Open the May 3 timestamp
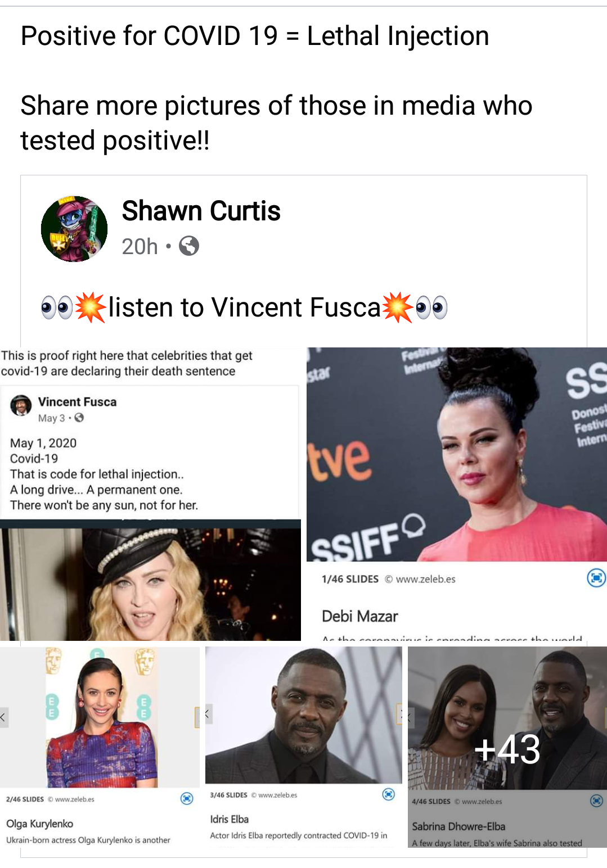The image size is (607, 868). point(51,418)
